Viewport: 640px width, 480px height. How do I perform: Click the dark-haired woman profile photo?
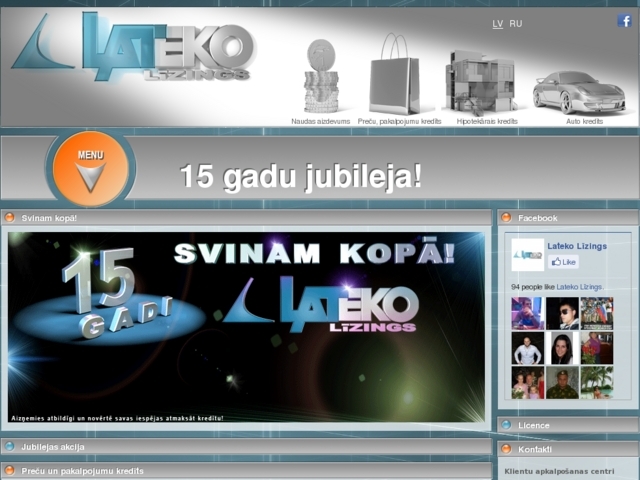pyautogui.click(x=562, y=348)
